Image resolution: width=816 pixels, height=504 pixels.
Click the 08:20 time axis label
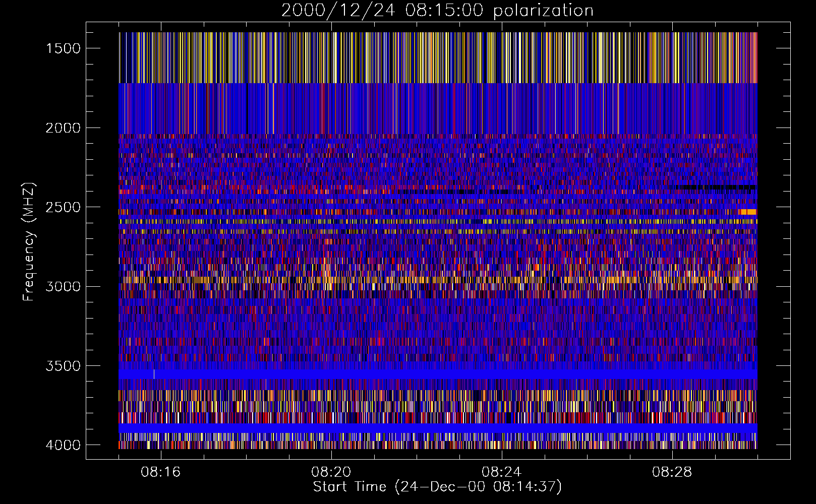coord(331,472)
